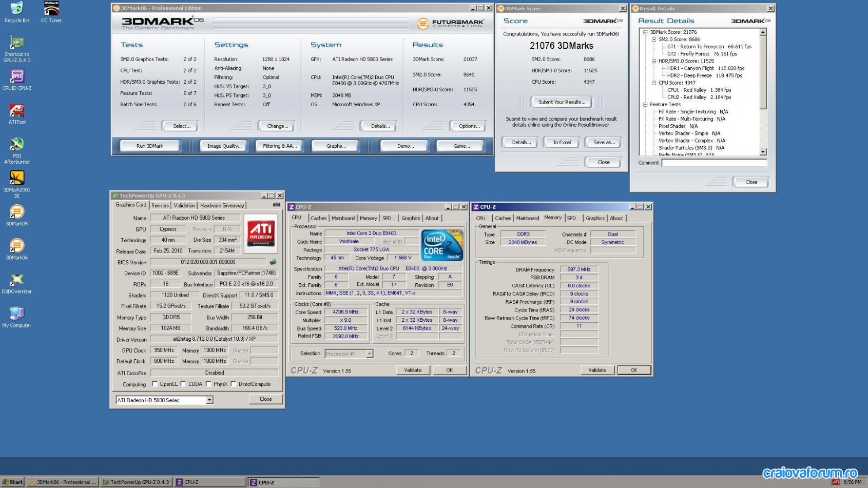
Task: Click the Comment input field in Result Details
Action: (714, 163)
